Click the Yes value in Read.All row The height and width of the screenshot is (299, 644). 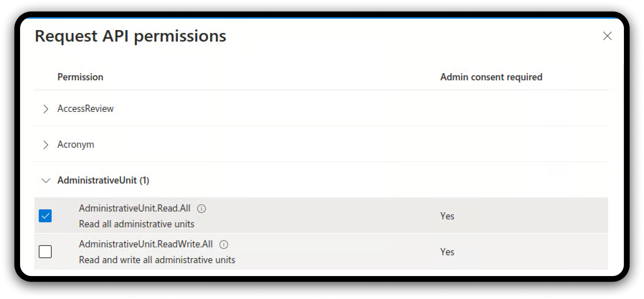[447, 216]
